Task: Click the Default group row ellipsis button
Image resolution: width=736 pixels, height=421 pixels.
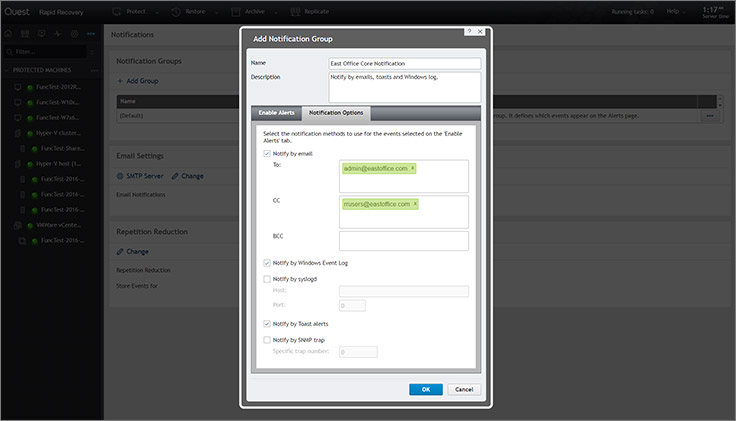Action: 710,115
